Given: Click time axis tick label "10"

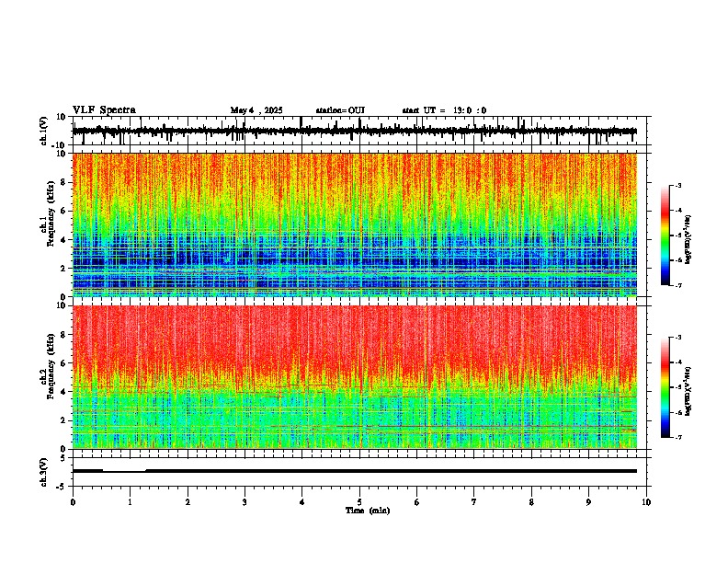Looking at the screenshot, I should point(646,502).
